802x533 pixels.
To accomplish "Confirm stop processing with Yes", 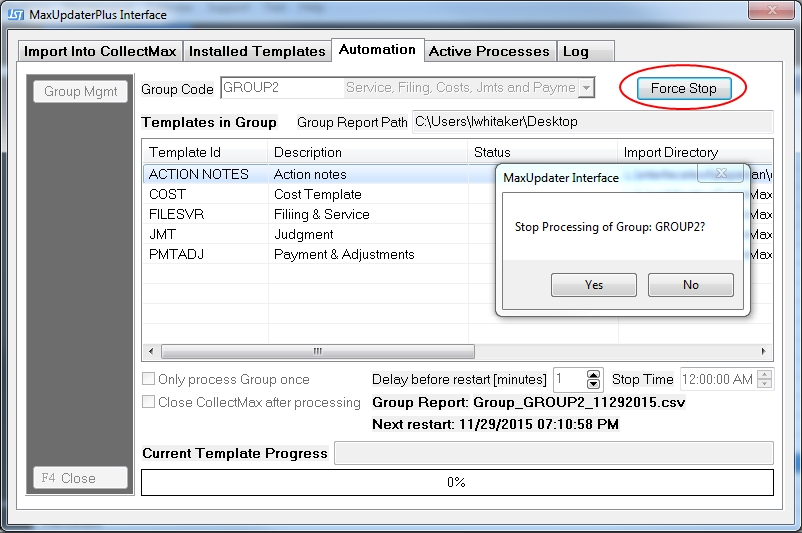I will [594, 285].
